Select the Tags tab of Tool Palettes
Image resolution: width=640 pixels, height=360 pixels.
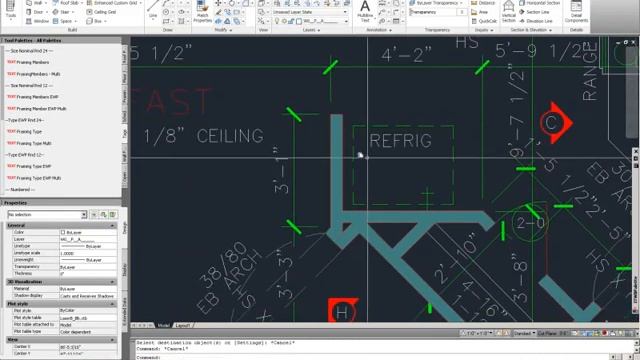[x=124, y=134]
